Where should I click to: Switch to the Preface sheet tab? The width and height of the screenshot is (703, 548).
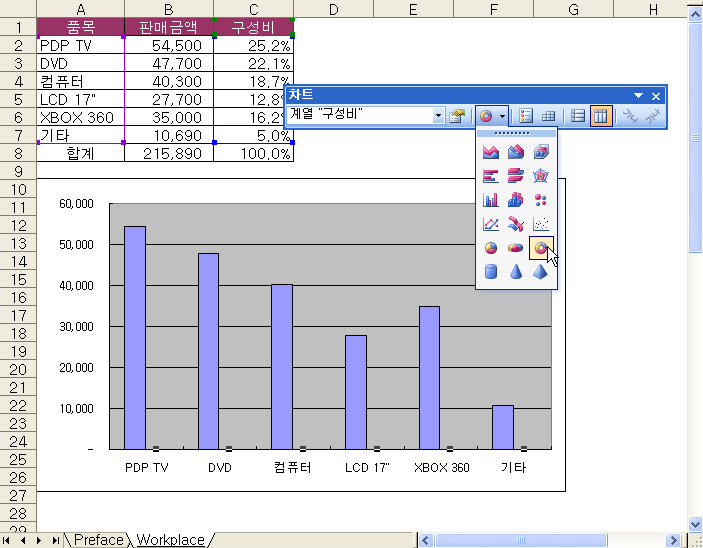pyautogui.click(x=98, y=539)
